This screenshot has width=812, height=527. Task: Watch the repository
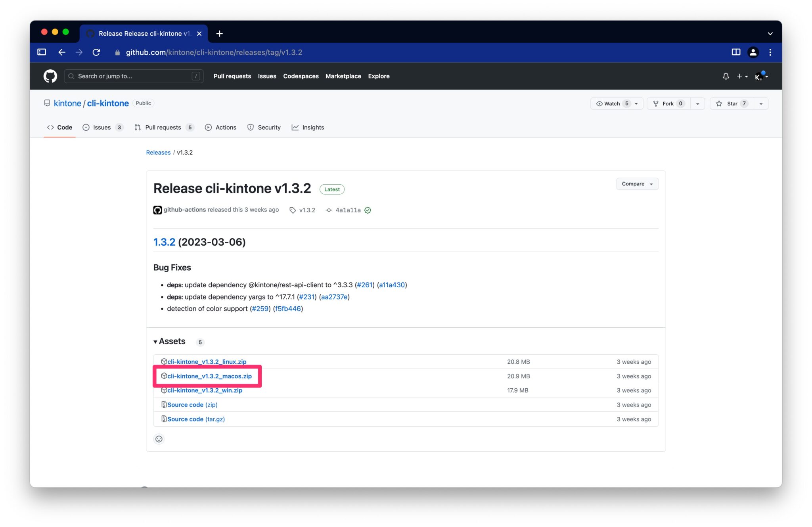click(611, 103)
